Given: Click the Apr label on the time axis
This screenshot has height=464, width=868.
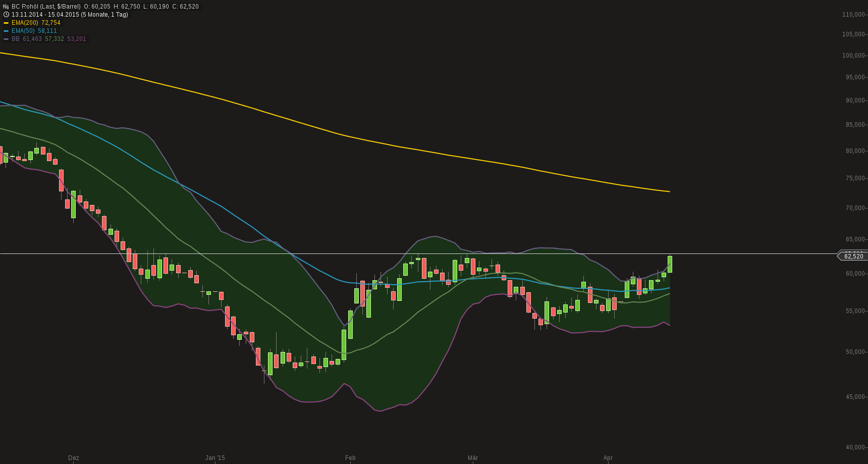Looking at the screenshot, I should [608, 458].
